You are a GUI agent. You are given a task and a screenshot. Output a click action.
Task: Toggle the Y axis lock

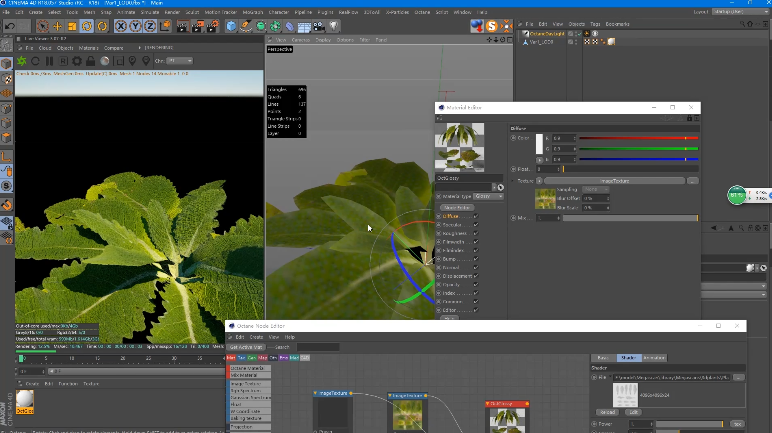pyautogui.click(x=135, y=26)
